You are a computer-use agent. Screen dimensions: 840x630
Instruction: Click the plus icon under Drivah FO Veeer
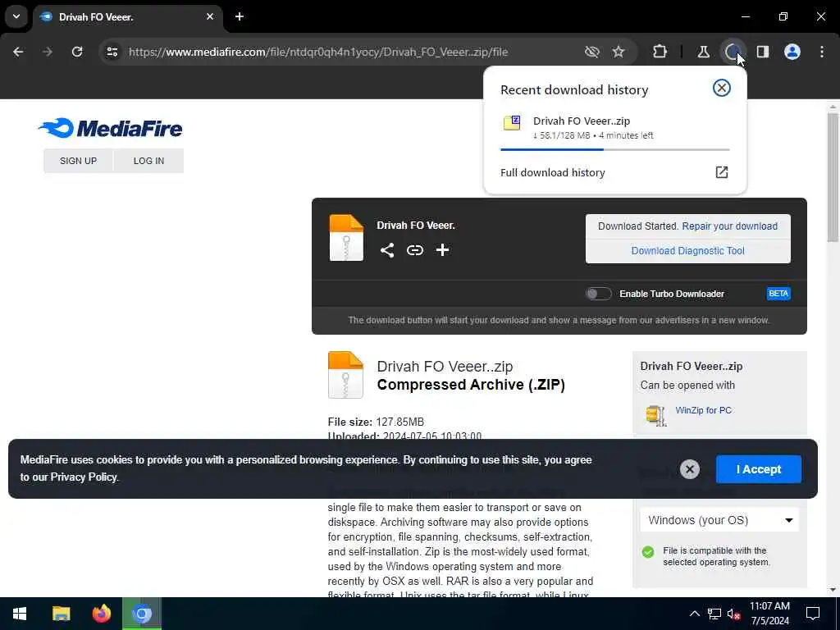pyautogui.click(x=442, y=250)
